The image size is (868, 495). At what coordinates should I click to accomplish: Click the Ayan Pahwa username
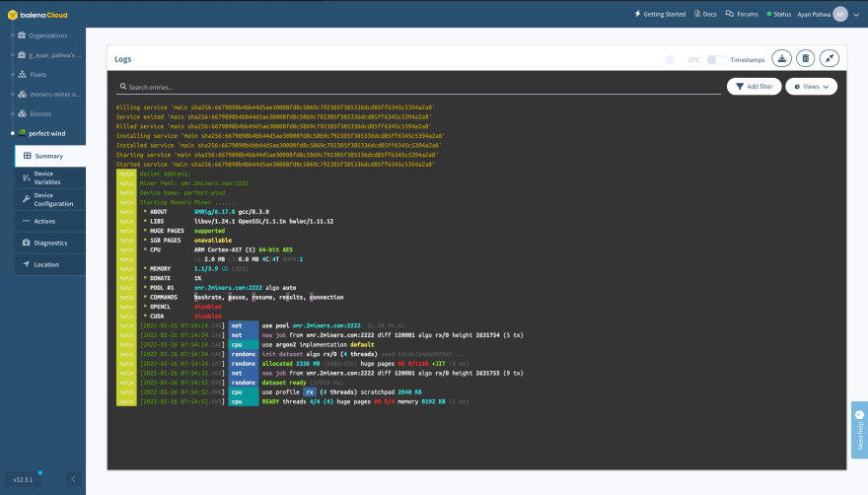point(814,15)
